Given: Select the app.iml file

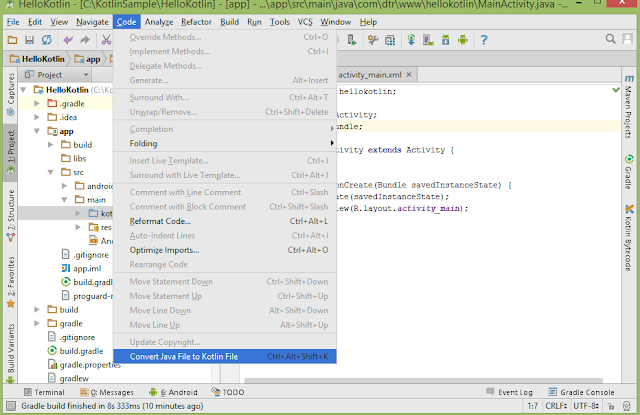Looking at the screenshot, I should pyautogui.click(x=81, y=269).
